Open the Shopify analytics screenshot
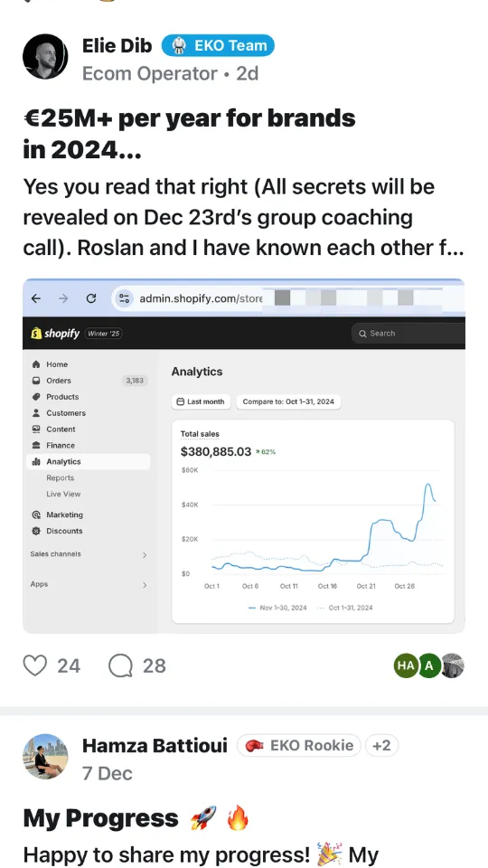 pos(243,456)
